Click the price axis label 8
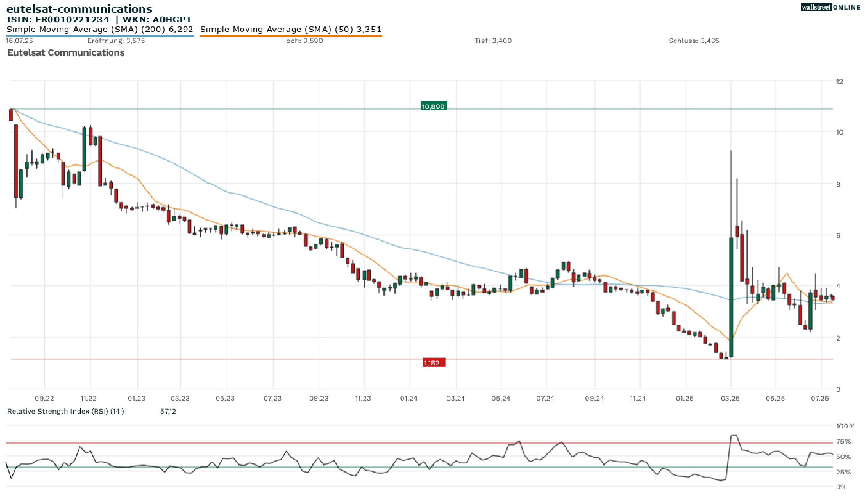Screen dimensions: 865x504 click(838, 184)
